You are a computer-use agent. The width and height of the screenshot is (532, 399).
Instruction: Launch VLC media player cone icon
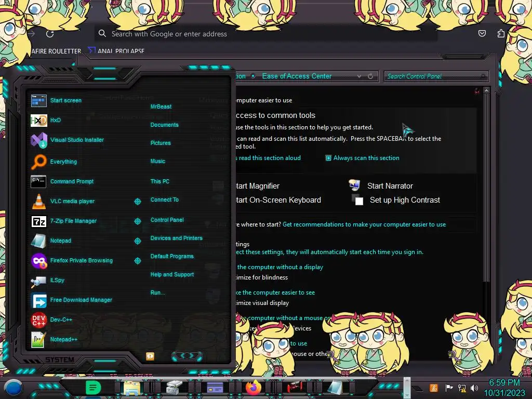[x=38, y=201]
